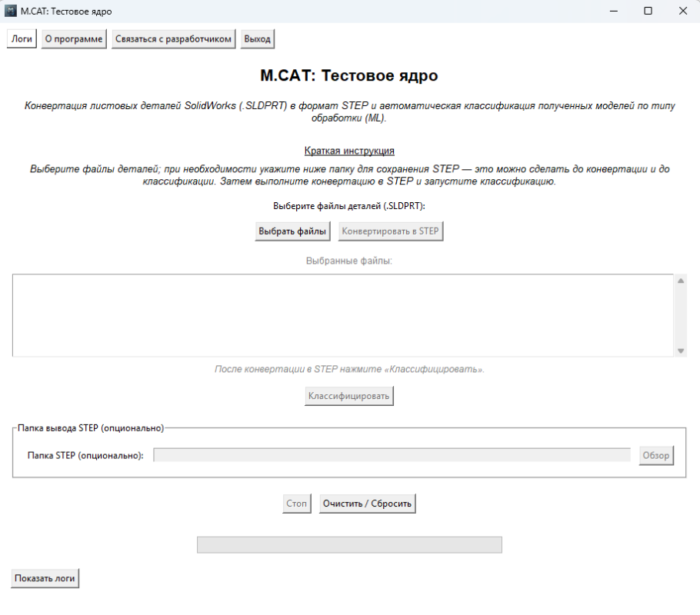The width and height of the screenshot is (700, 615).
Task: Click the Классифицировать button
Action: click(348, 396)
